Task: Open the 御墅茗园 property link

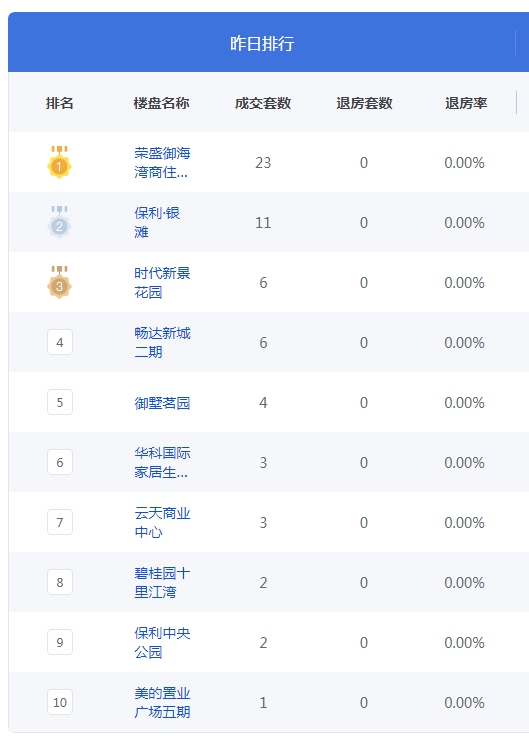Action: point(162,403)
